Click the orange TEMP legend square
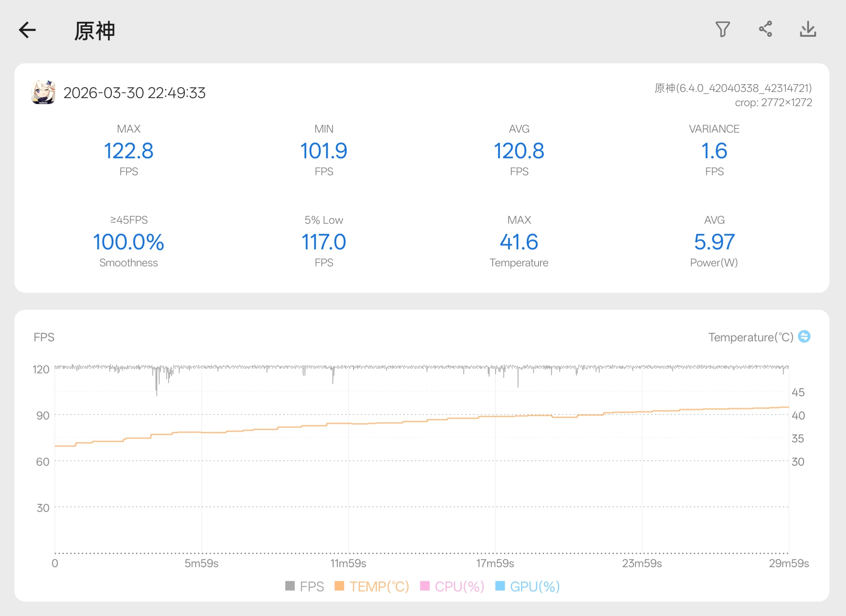The width and height of the screenshot is (846, 616). pos(339,586)
